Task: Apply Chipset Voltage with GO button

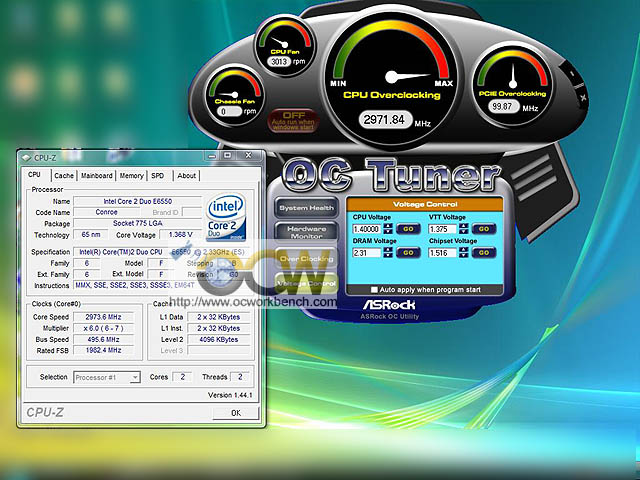Action: pos(484,253)
